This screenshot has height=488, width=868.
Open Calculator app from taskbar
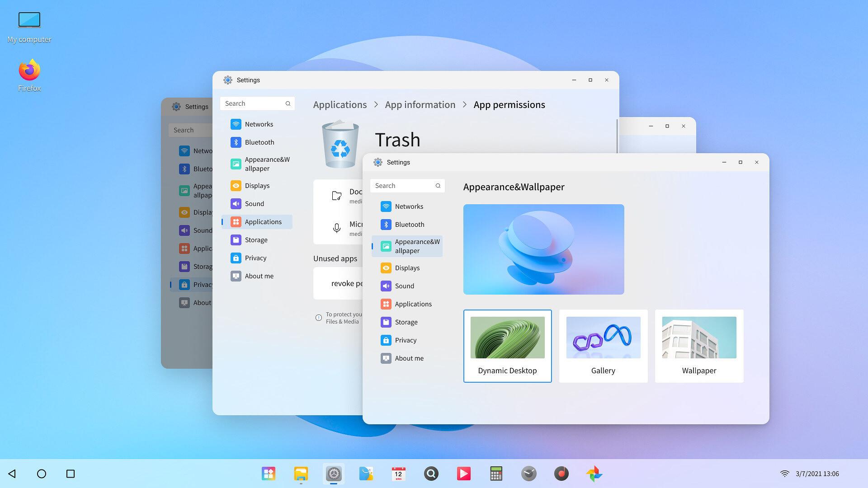pos(496,474)
